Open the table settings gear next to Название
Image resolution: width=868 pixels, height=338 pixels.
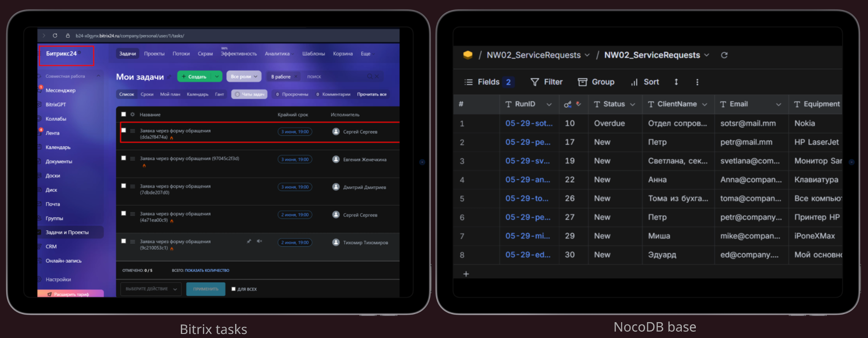(x=132, y=114)
